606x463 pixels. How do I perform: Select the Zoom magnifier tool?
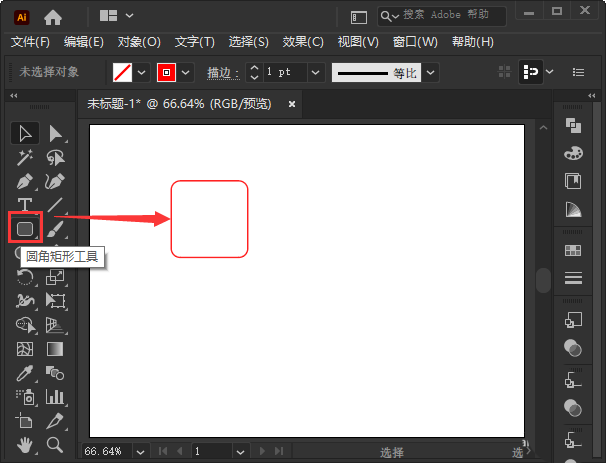click(x=56, y=444)
